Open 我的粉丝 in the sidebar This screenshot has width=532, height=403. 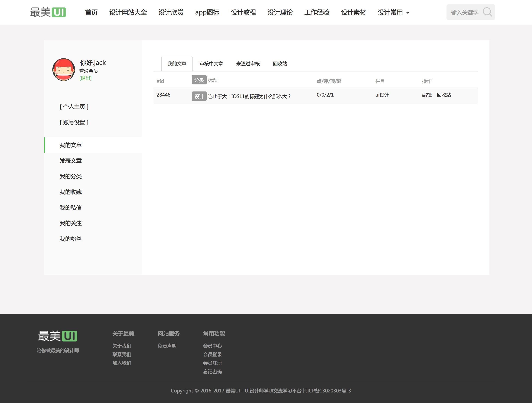[71, 239]
